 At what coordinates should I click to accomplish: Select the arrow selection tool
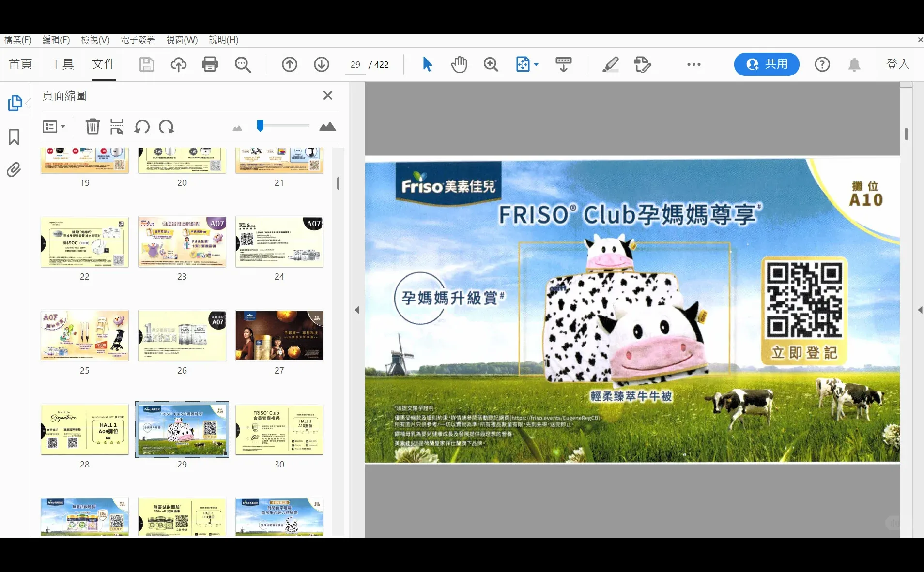click(427, 64)
